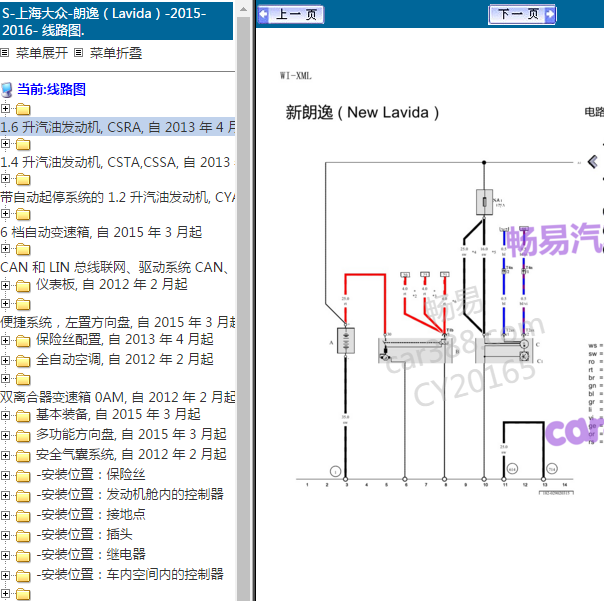Open 便捷系统，左置方向盘 entry
The image size is (604, 601).
tap(117, 322)
